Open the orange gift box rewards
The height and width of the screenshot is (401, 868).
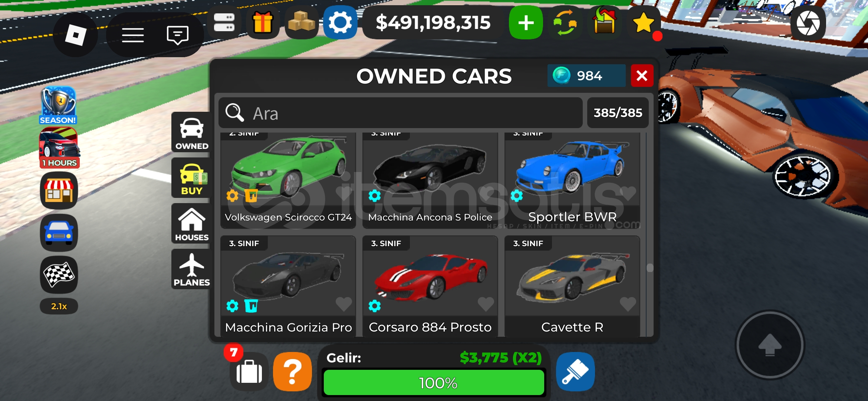point(263,22)
